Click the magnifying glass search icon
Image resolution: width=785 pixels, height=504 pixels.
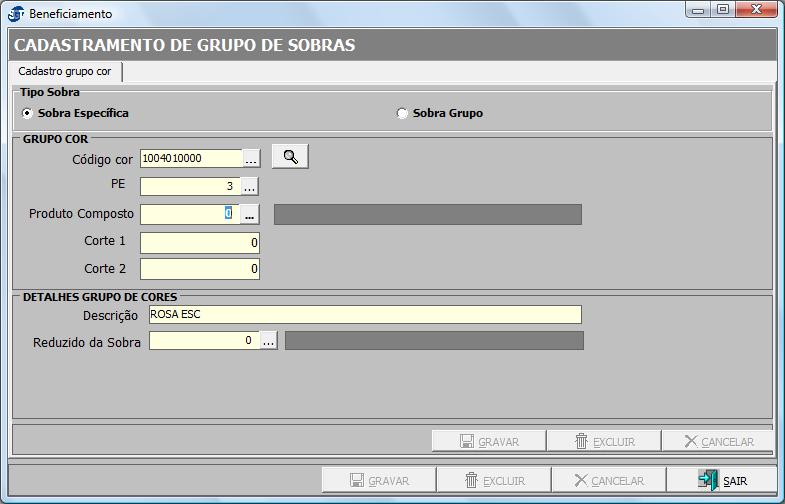pyautogui.click(x=290, y=157)
